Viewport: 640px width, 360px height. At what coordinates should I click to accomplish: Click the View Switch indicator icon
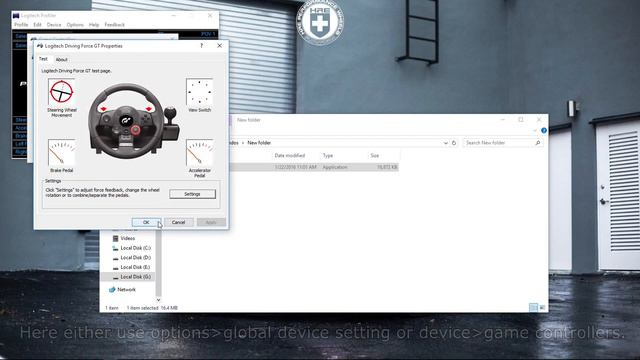199,92
